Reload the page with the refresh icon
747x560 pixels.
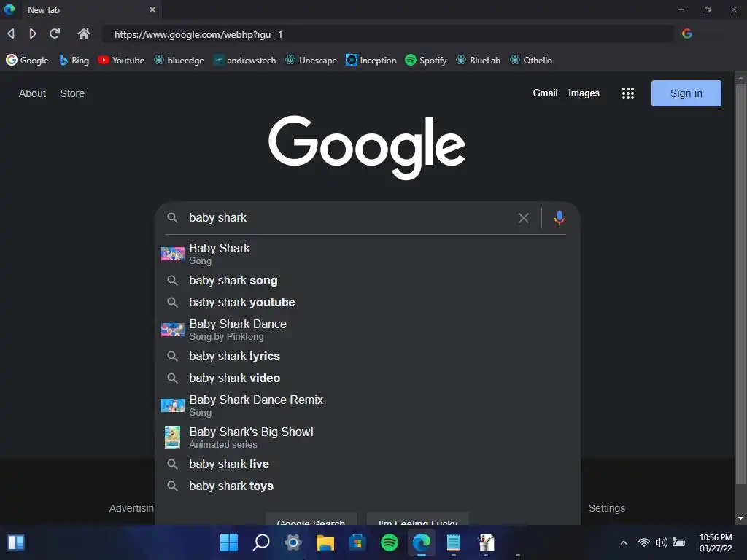point(55,34)
